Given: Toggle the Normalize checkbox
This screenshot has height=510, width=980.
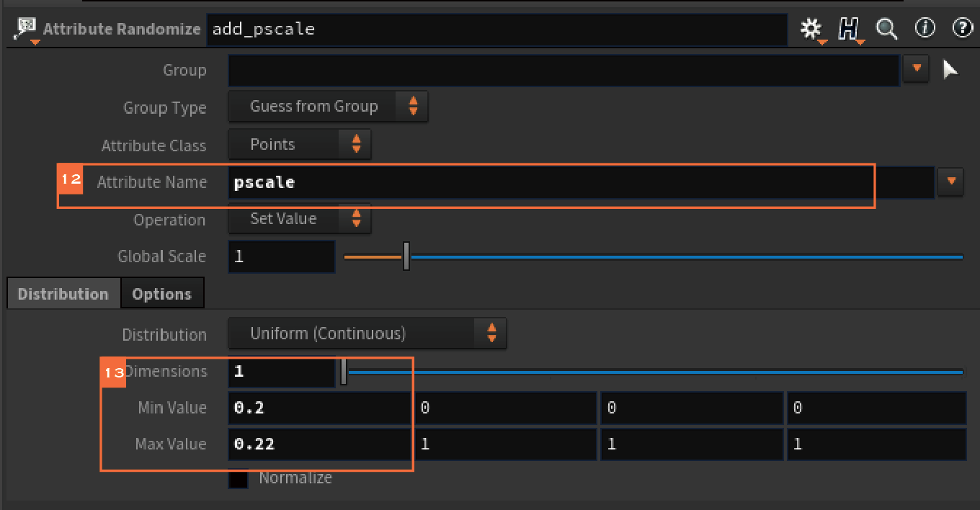Looking at the screenshot, I should pyautogui.click(x=239, y=478).
